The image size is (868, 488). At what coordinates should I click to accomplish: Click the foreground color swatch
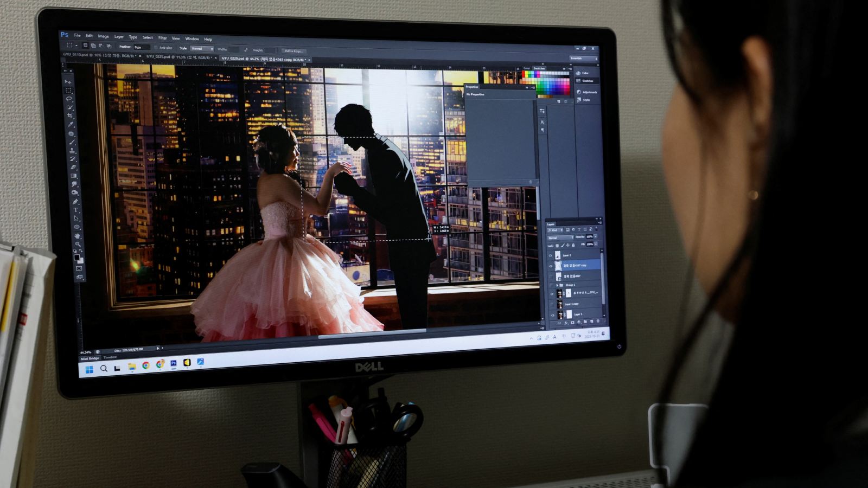[76, 258]
